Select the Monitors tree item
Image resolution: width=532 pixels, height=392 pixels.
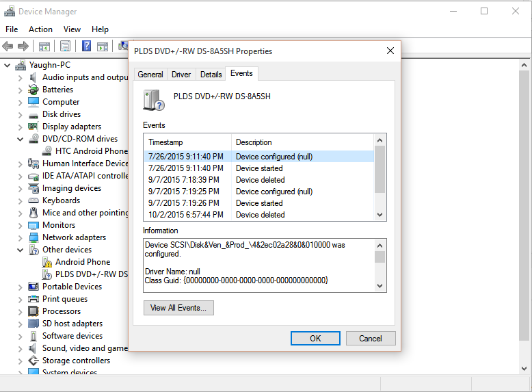[59, 225]
